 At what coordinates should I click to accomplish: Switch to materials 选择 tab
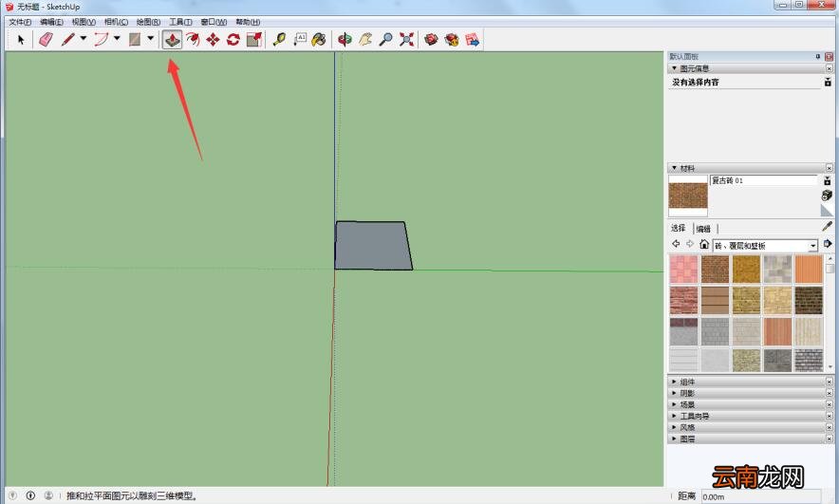coord(679,228)
